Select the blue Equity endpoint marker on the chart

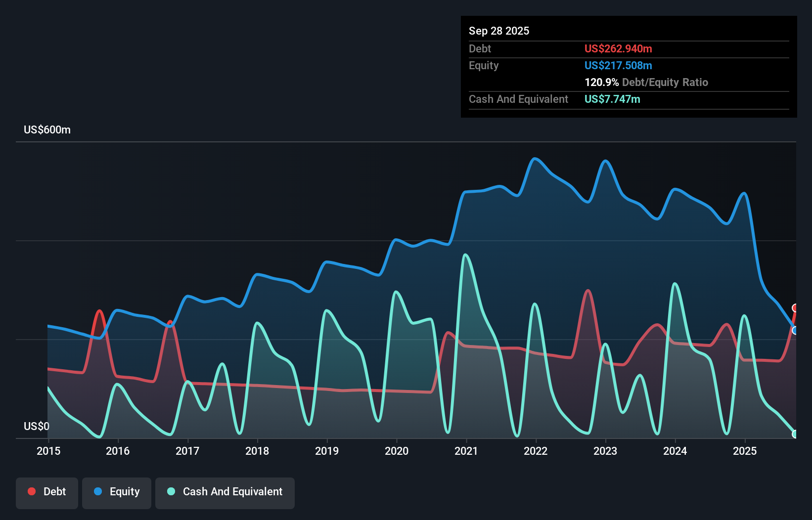pos(795,330)
